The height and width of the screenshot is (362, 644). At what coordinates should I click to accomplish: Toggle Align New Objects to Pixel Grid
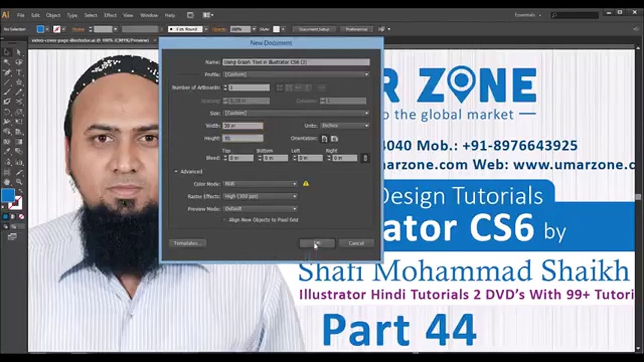225,220
